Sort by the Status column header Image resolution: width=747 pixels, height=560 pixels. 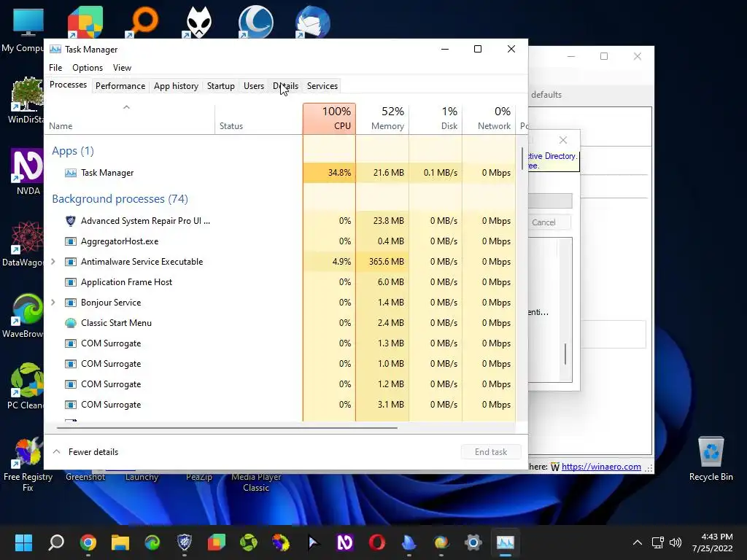coord(259,119)
